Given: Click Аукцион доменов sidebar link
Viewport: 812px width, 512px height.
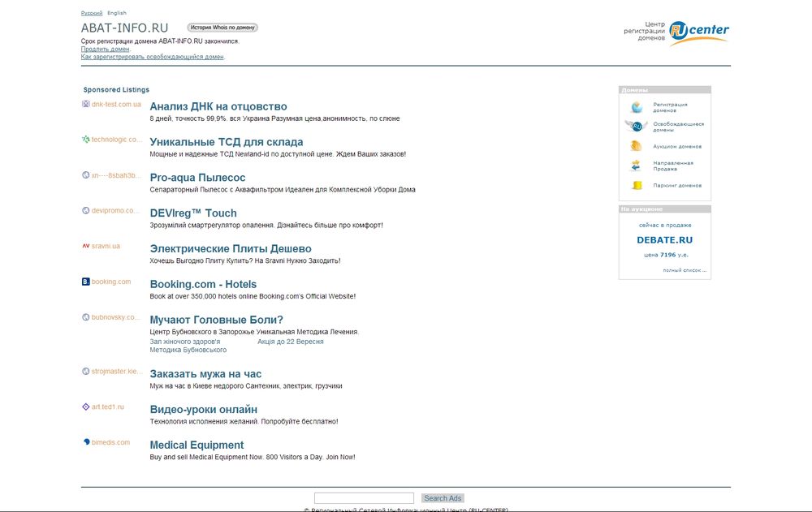Looking at the screenshot, I should point(677,147).
